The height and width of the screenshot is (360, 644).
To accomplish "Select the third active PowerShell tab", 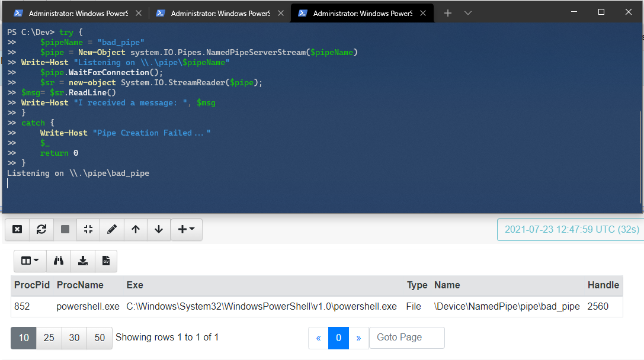I will click(362, 13).
